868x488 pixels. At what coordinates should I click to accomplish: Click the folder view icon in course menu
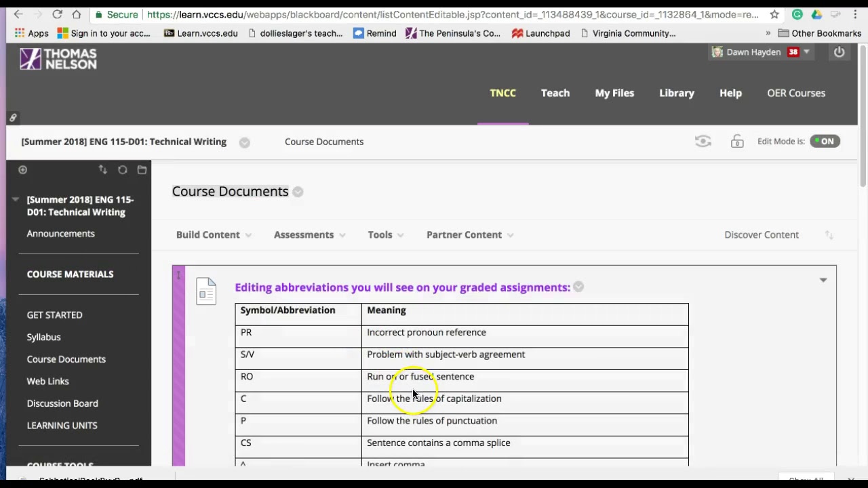[142, 169]
